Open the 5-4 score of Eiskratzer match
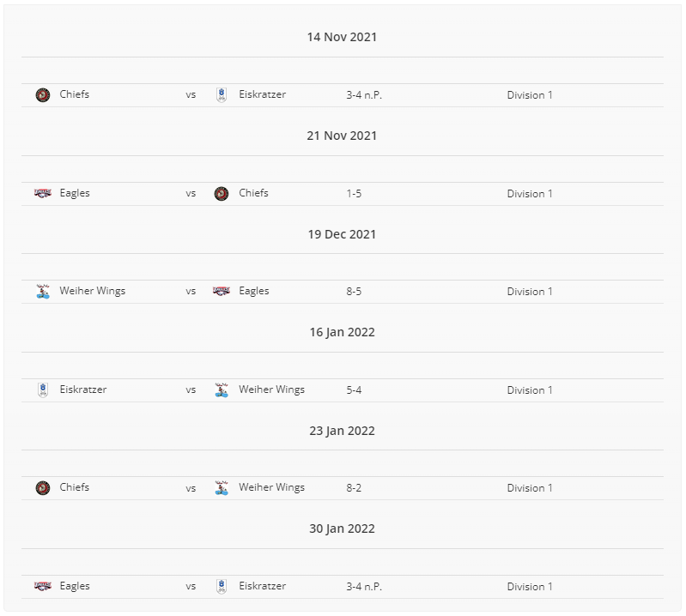 (354, 390)
